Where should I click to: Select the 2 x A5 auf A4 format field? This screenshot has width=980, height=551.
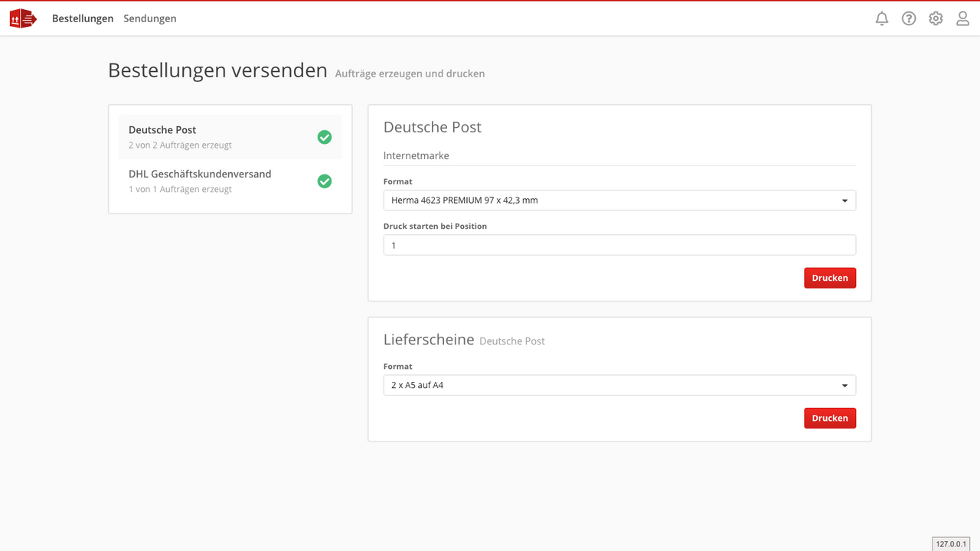point(619,385)
